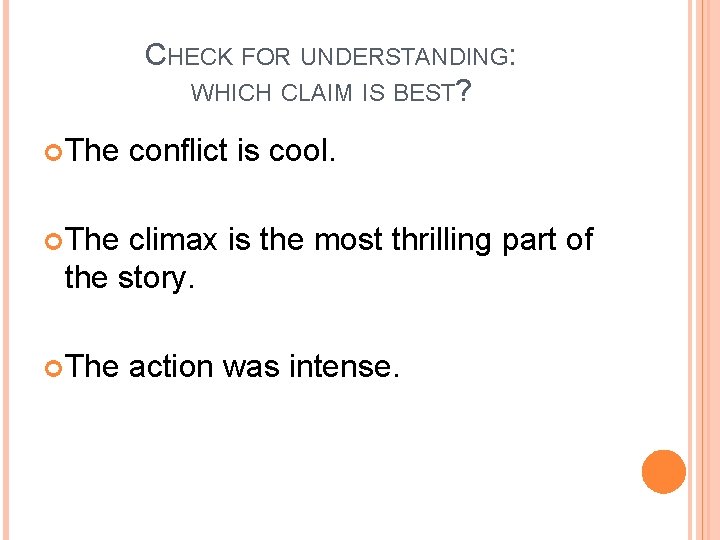The height and width of the screenshot is (540, 720).
Task: Click the large solid orange circle
Action: [x=664, y=472]
